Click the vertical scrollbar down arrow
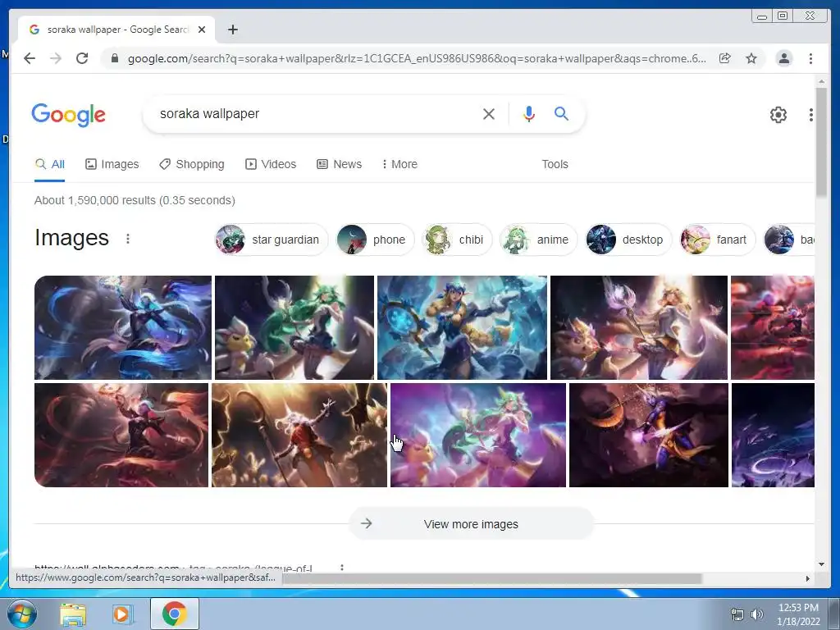The height and width of the screenshot is (630, 840). (821, 564)
